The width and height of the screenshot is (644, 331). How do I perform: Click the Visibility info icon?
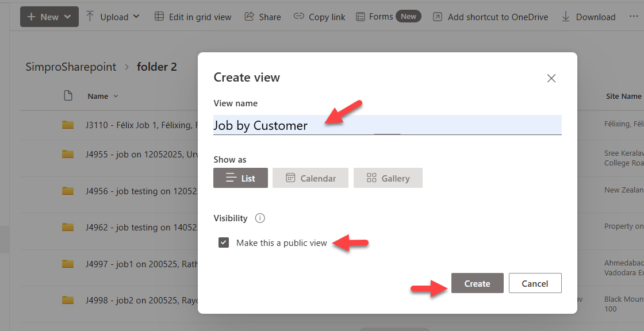click(260, 218)
